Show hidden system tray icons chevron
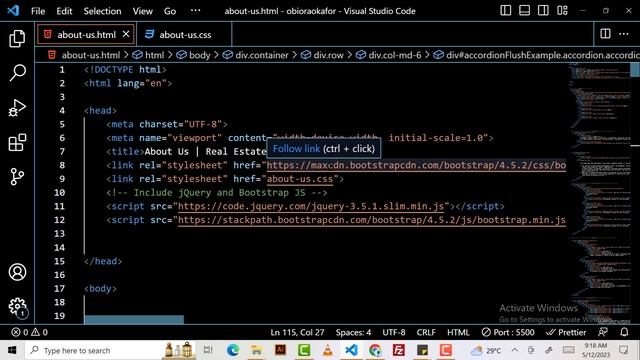The width and height of the screenshot is (640, 360). pos(515,350)
